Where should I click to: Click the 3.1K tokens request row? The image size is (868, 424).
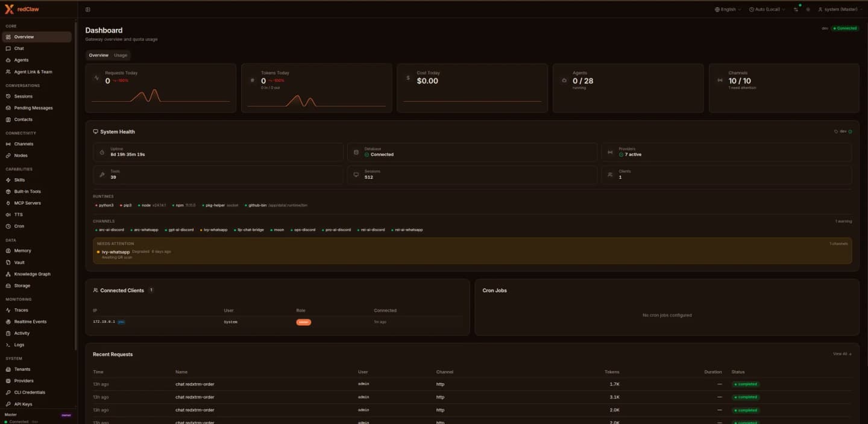[473, 397]
